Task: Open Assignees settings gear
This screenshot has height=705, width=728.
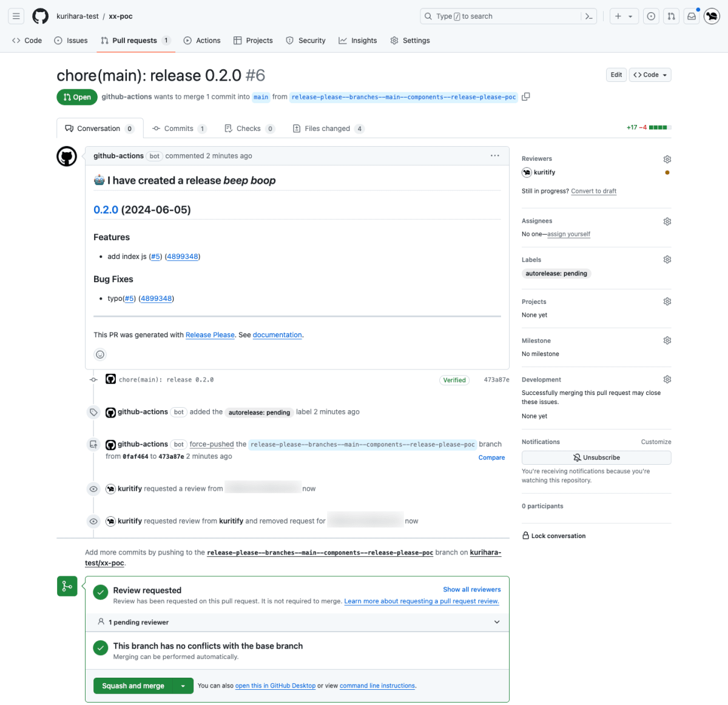Action: (x=667, y=221)
